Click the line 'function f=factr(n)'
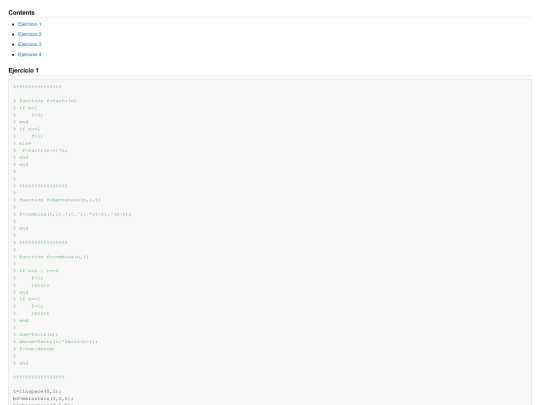This screenshot has width=540, height=405. point(45,101)
